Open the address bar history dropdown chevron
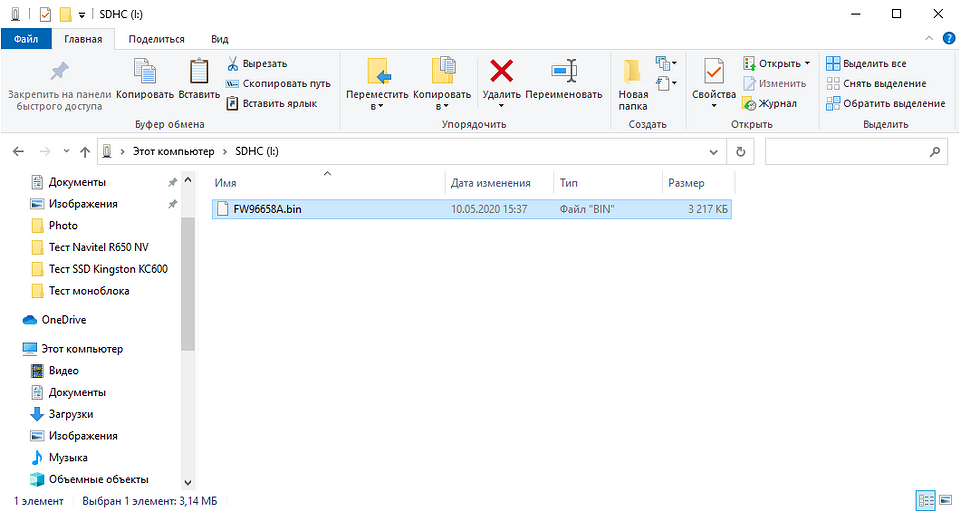 (x=714, y=152)
